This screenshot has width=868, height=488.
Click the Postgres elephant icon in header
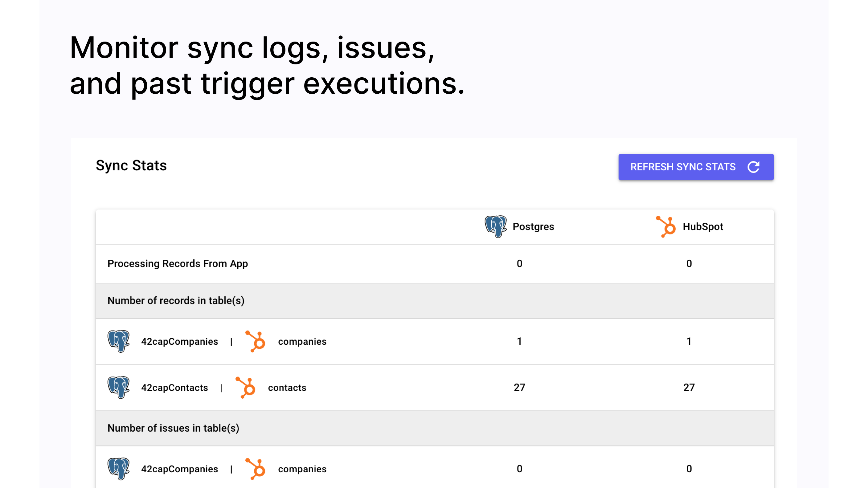click(x=495, y=226)
